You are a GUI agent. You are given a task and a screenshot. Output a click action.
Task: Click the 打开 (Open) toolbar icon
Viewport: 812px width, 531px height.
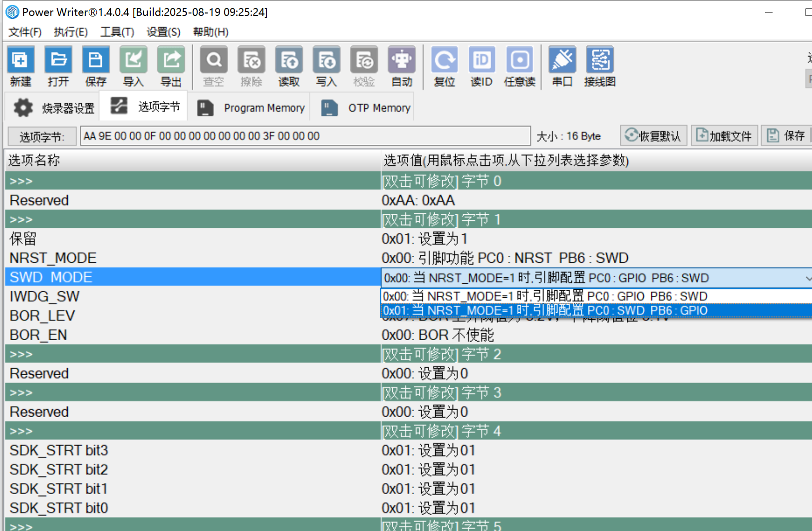pos(58,66)
